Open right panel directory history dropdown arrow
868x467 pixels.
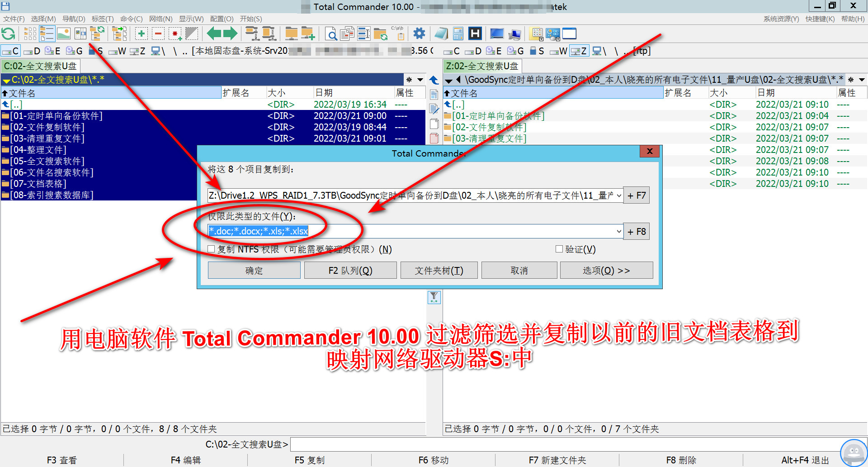point(862,80)
